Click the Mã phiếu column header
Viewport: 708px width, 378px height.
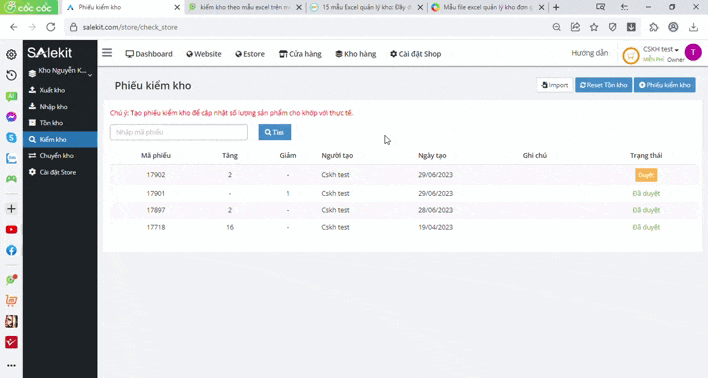click(x=156, y=155)
